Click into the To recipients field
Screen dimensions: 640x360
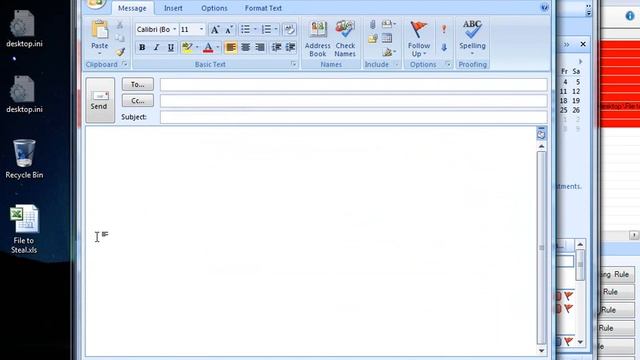point(353,85)
